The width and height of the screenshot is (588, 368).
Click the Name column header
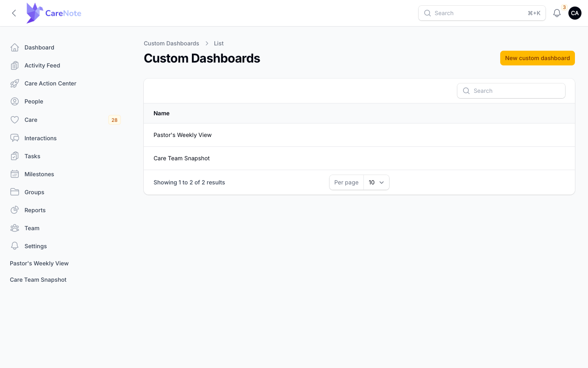pos(161,113)
